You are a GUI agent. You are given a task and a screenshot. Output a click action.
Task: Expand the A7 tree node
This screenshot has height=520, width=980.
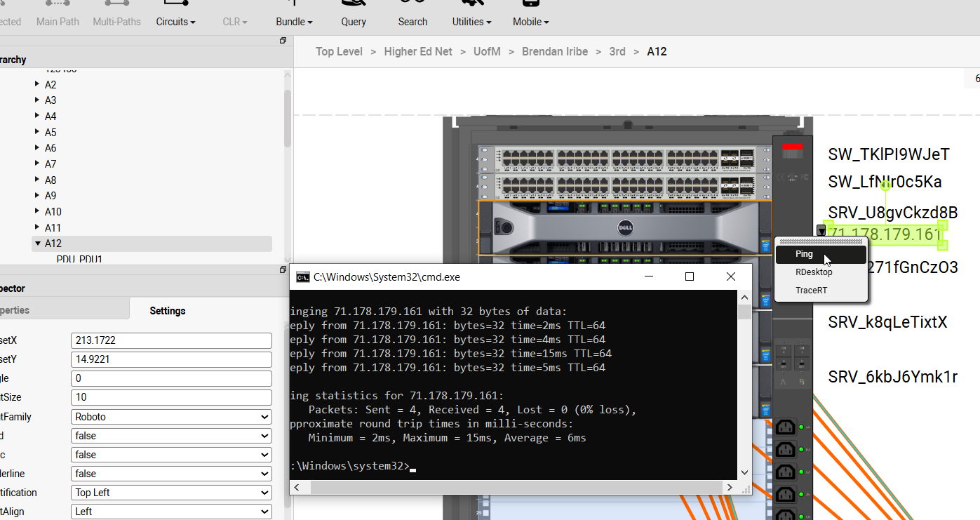[x=37, y=164]
